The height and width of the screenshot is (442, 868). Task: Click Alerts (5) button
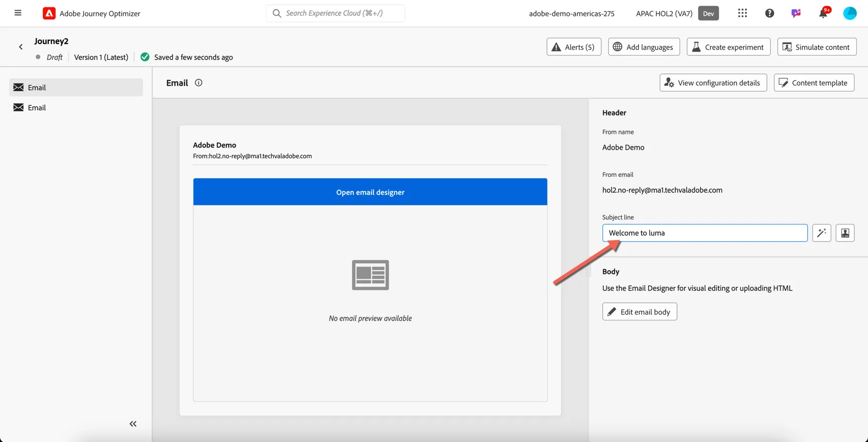(x=574, y=47)
